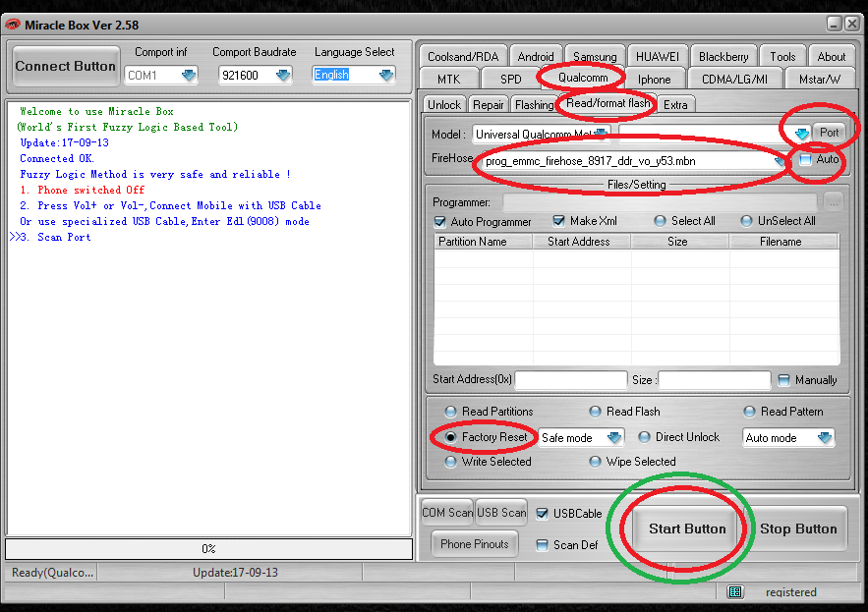
Task: Open the Tools tab
Action: click(782, 56)
